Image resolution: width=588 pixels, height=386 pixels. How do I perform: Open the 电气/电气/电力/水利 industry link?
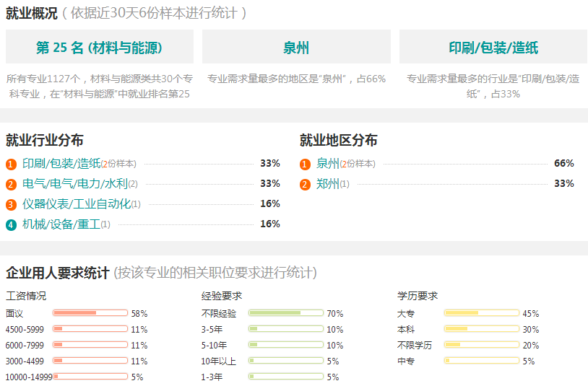75,183
